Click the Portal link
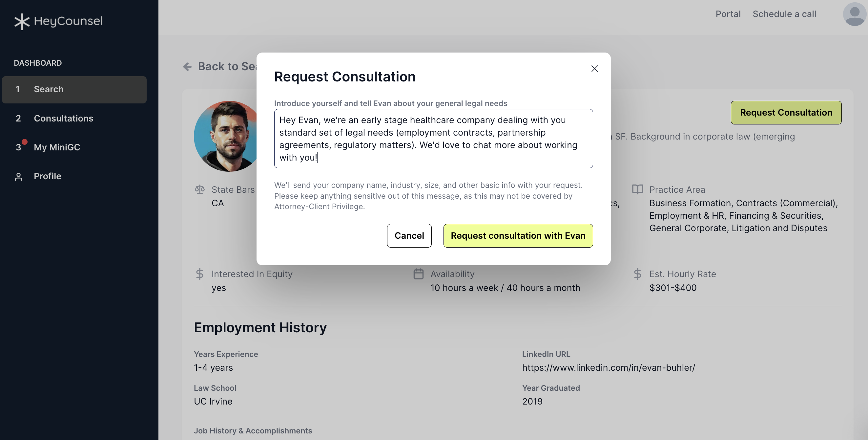 point(728,14)
